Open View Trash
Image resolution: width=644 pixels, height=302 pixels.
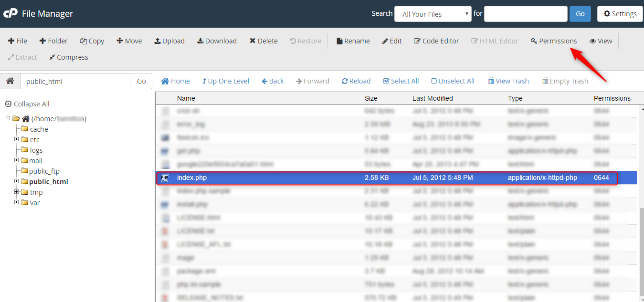pos(507,81)
